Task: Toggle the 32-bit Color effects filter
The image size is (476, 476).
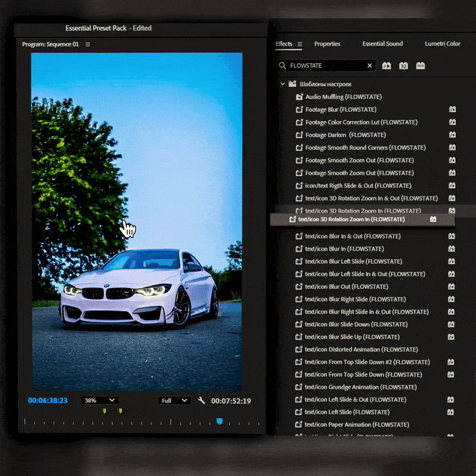Action: click(x=403, y=65)
